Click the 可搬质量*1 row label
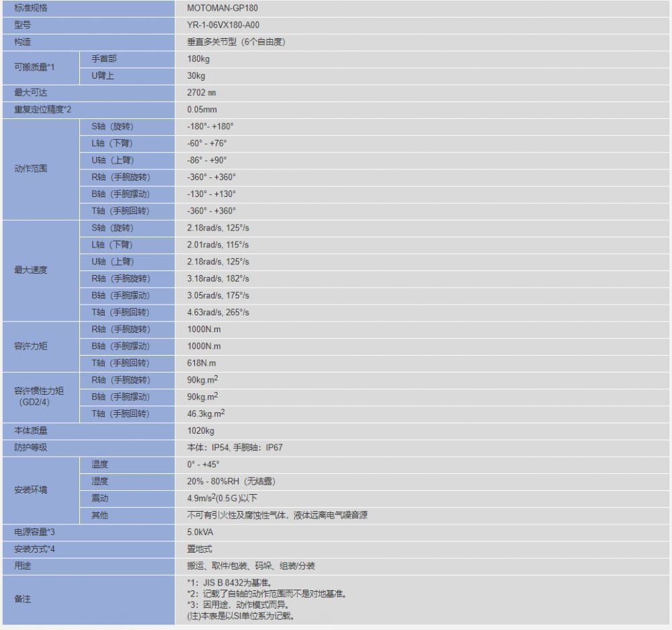This screenshot has height=630, width=672. [x=34, y=67]
